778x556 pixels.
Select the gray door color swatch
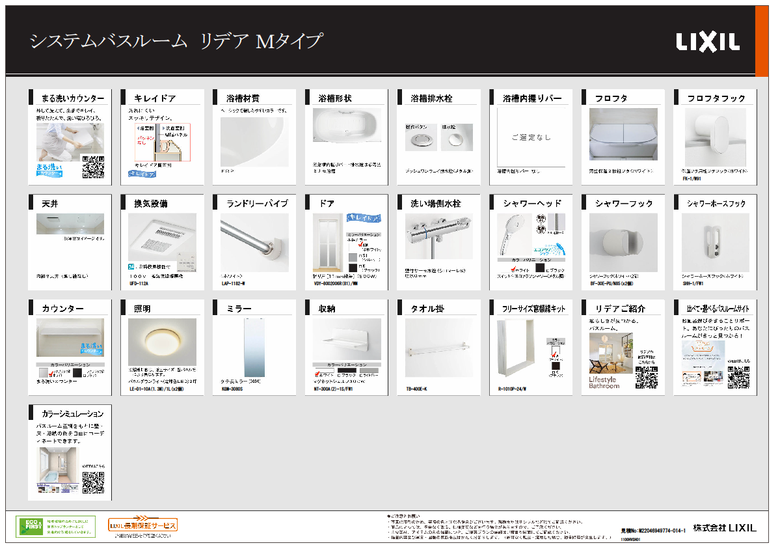pyautogui.click(x=353, y=257)
